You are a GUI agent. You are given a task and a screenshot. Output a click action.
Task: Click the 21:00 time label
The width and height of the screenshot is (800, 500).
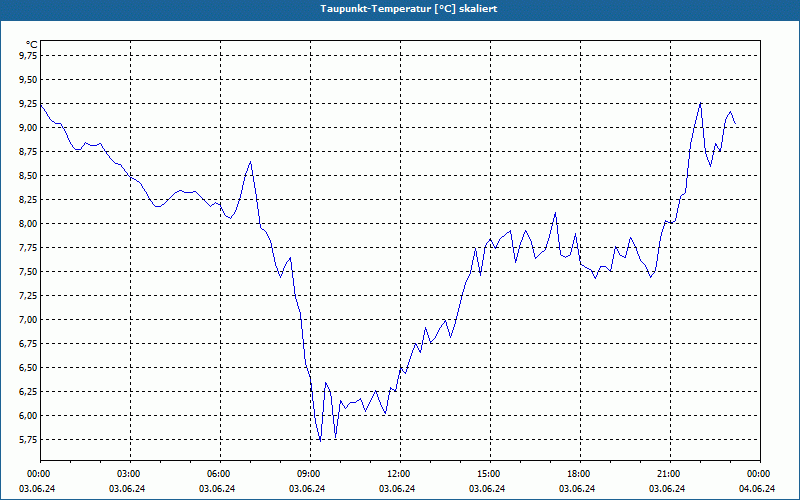pos(667,474)
